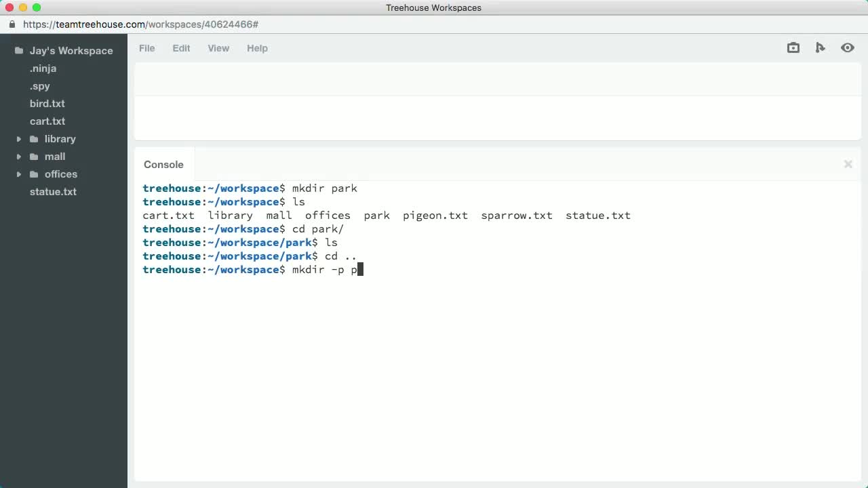The image size is (868, 488).
Task: Expand the mall folder
Action: pyautogui.click(x=18, y=157)
